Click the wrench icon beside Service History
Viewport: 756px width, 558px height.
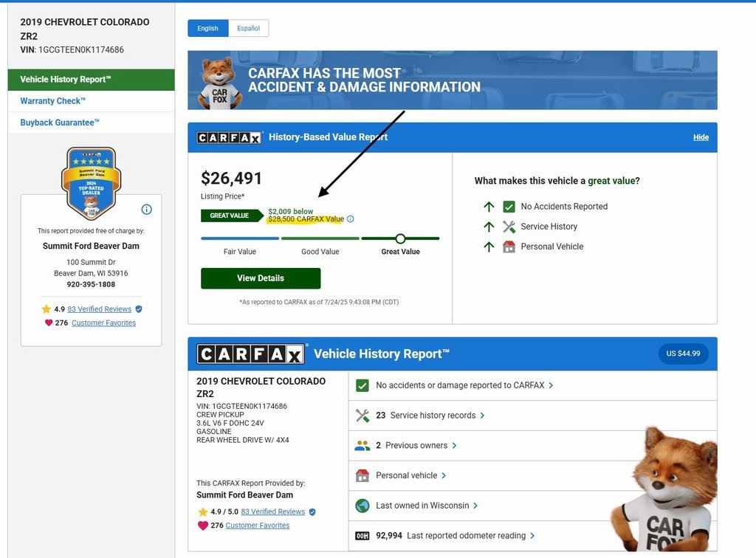509,227
